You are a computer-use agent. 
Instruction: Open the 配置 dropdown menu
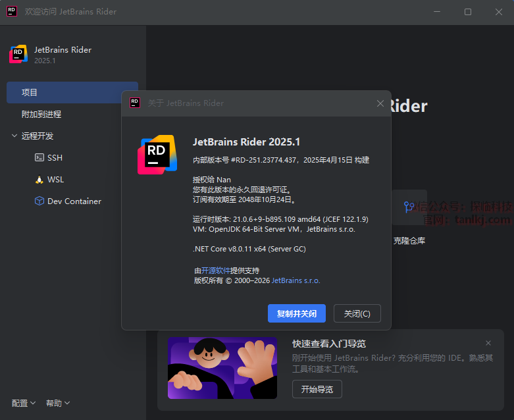tap(24, 403)
